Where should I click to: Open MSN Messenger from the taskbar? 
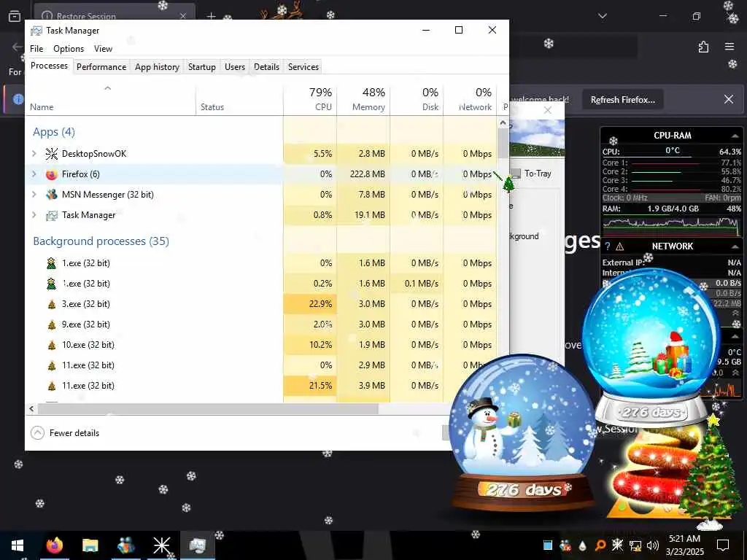tap(125, 545)
